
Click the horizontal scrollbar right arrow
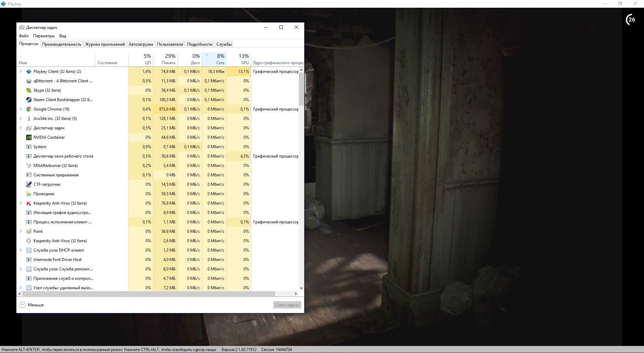(x=296, y=294)
